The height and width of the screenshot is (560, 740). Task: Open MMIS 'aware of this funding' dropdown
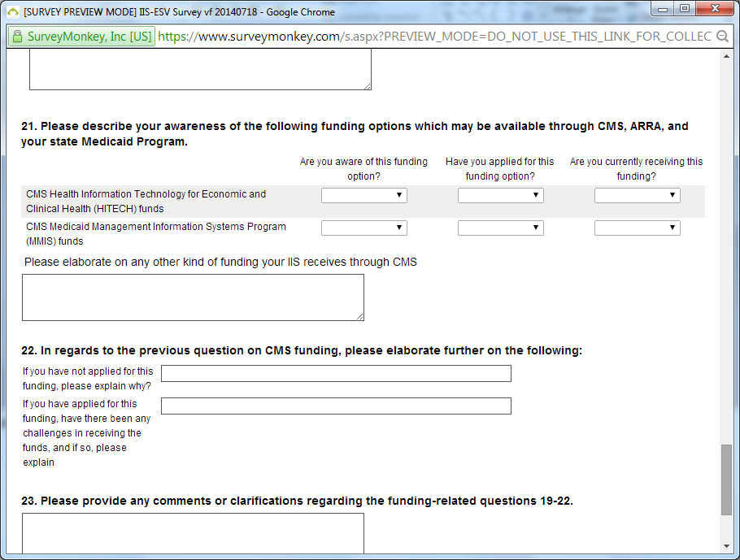point(363,228)
